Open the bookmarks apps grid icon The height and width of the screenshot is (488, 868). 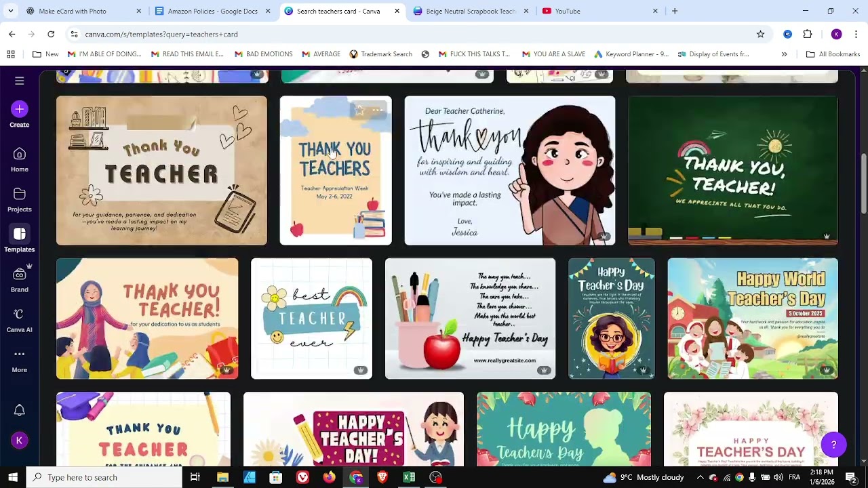coord(11,54)
